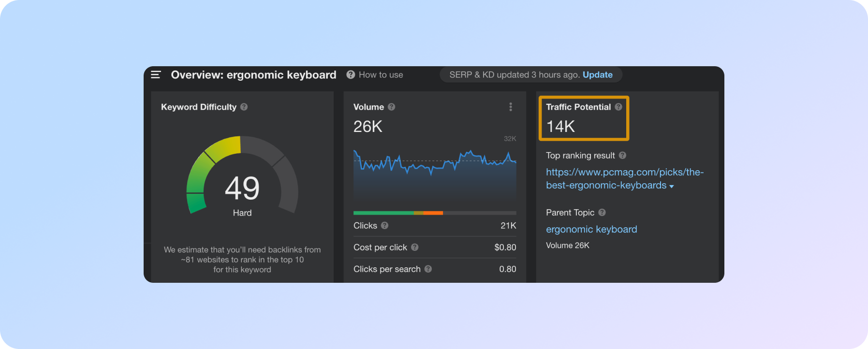Click Cost per click help icon
Screen dimensions: 868x349
pyautogui.click(x=414, y=247)
